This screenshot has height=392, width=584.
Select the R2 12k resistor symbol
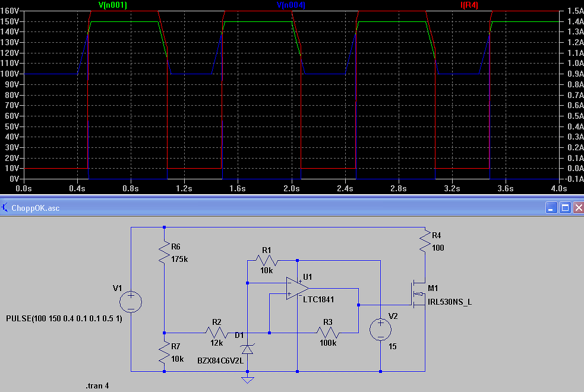(x=216, y=333)
